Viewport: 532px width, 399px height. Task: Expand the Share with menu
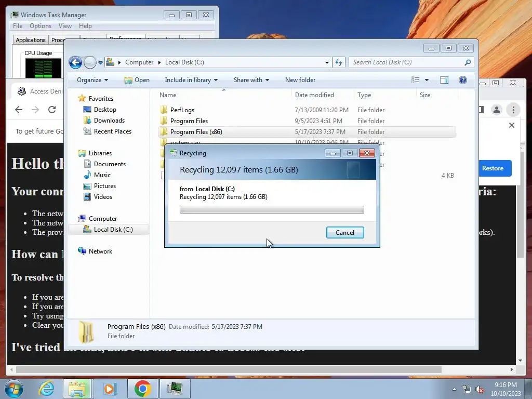[x=251, y=80]
